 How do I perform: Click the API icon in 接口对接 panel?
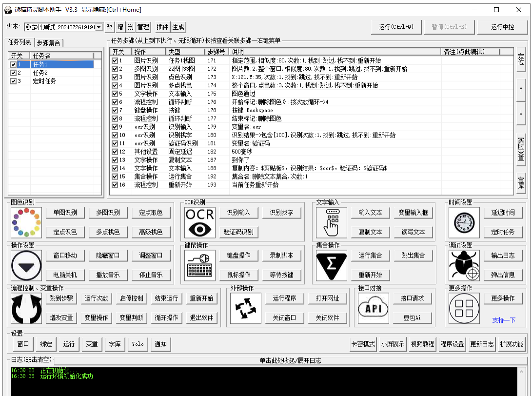(373, 308)
